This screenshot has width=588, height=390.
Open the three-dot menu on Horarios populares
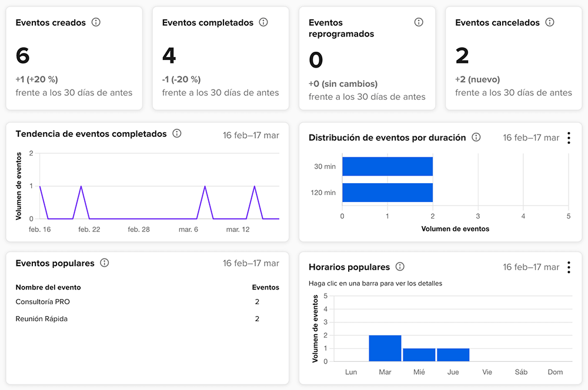[x=569, y=267]
